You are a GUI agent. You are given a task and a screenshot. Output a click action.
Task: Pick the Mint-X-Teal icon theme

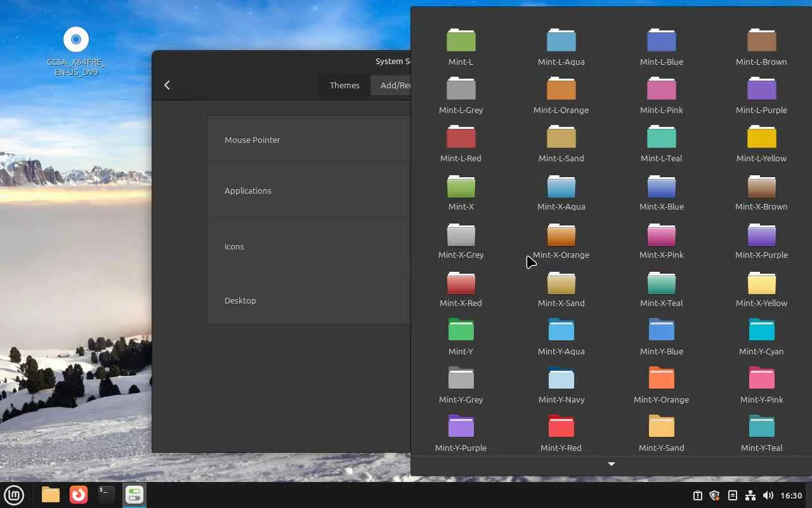pos(661,288)
